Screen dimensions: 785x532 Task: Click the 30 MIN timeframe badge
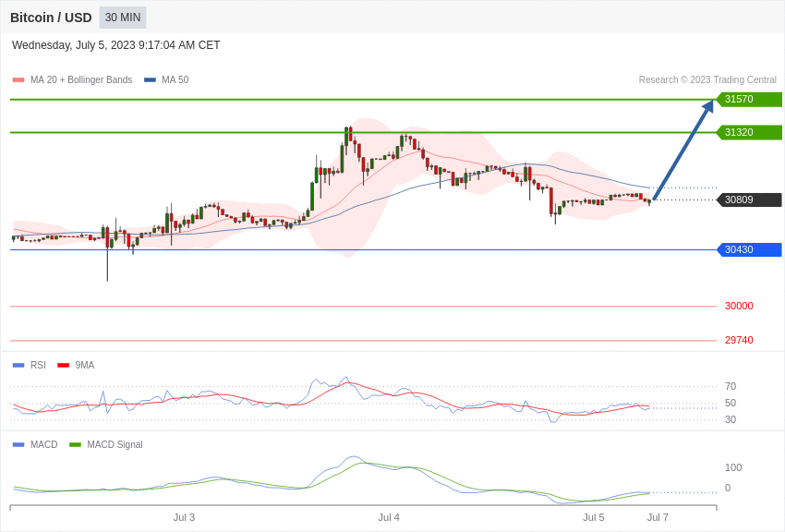click(123, 18)
